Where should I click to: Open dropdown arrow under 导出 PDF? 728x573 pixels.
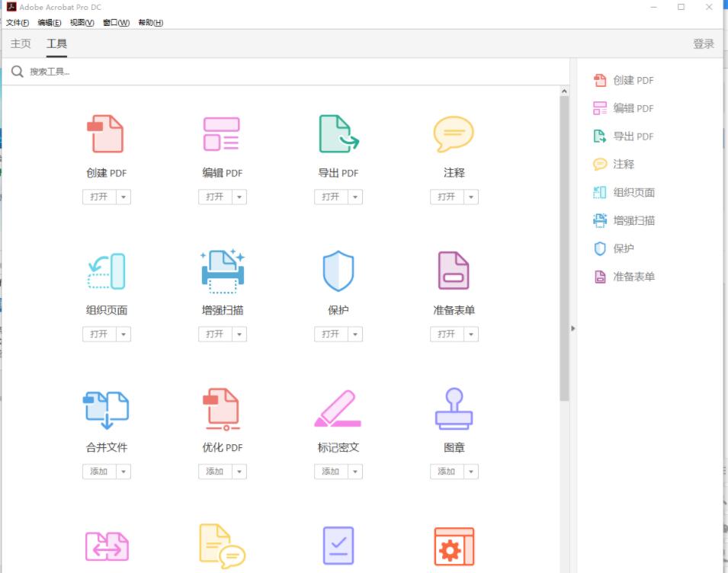pyautogui.click(x=355, y=197)
